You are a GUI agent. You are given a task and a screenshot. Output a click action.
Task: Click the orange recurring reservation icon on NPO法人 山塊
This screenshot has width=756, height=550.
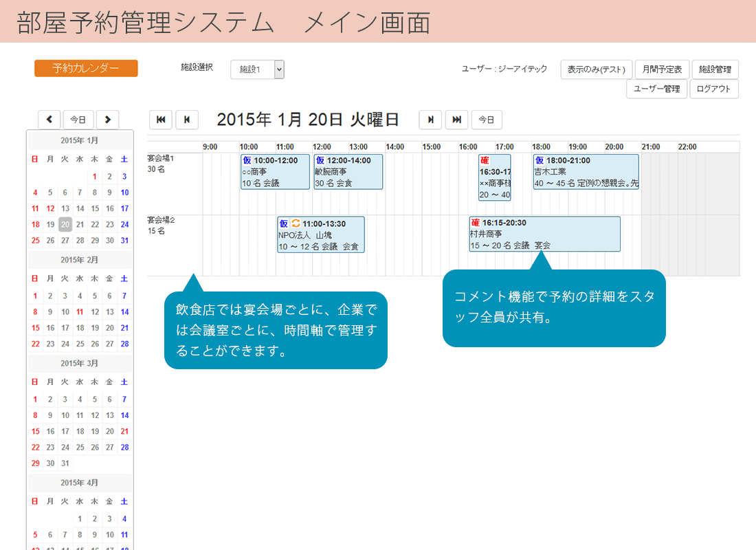click(296, 223)
